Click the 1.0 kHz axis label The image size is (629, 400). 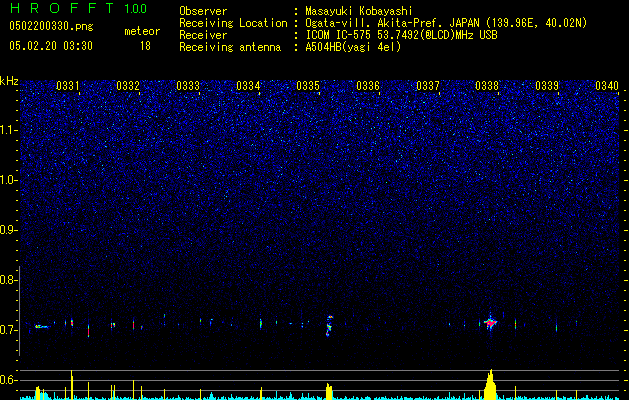[x=9, y=180]
